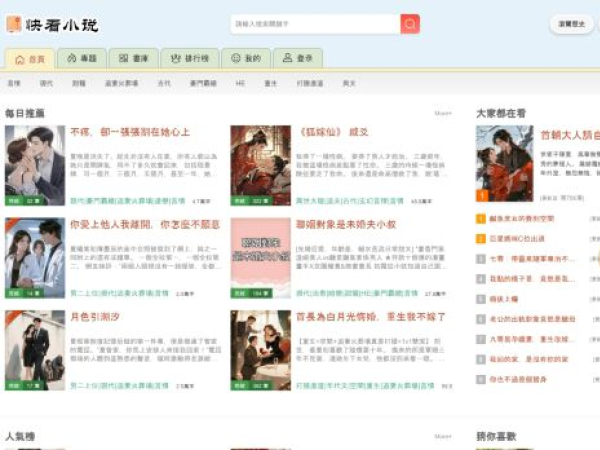Image resolution: width=600 pixels, height=450 pixels.
Task: Open pink cover of 聯姻對象是未婚夫小叔
Action: 261,258
